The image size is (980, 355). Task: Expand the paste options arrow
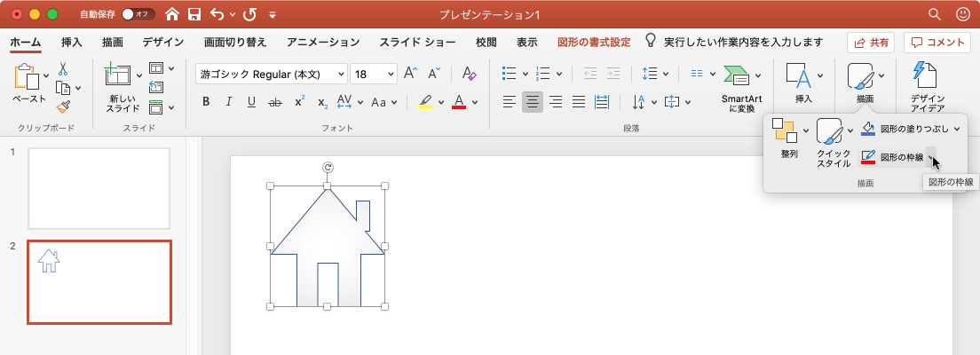(x=46, y=77)
